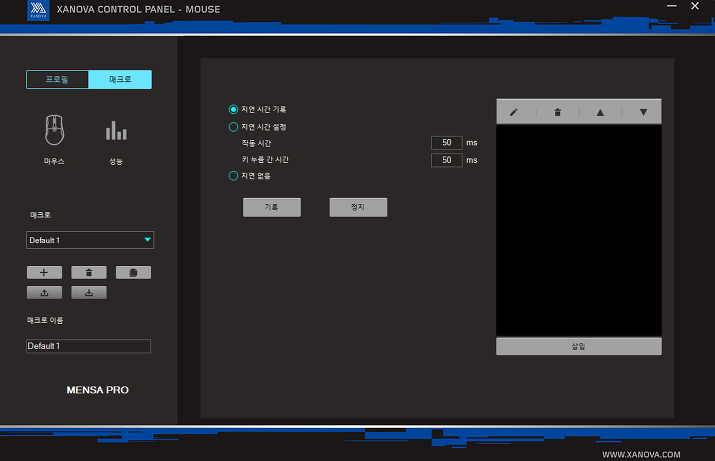
Task: Delete the selected macro with left trash button
Action: [x=89, y=272]
